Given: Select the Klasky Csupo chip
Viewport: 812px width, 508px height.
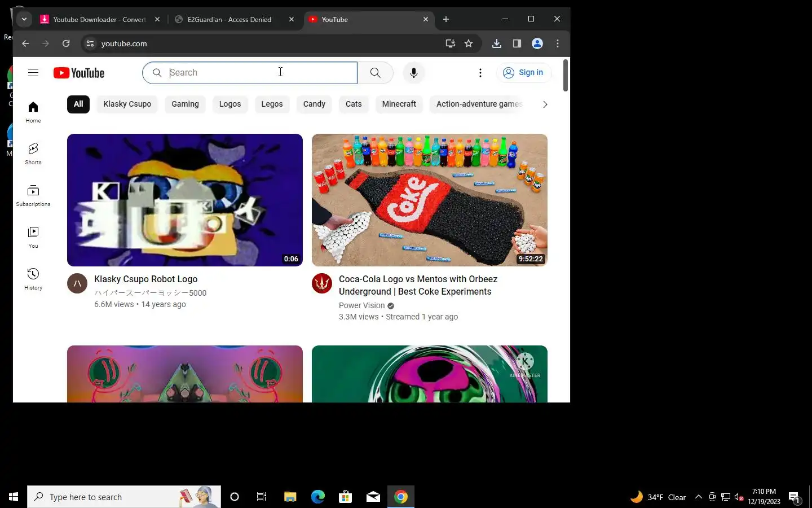Looking at the screenshot, I should [127, 104].
